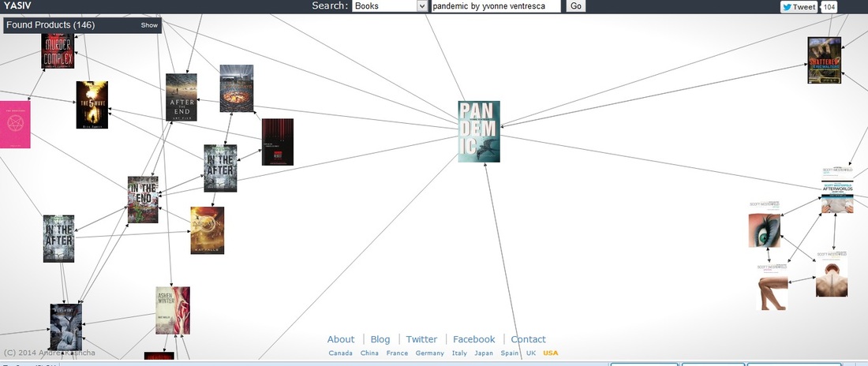Select the pink pentagram book cover
868x366 pixels.
pos(14,124)
